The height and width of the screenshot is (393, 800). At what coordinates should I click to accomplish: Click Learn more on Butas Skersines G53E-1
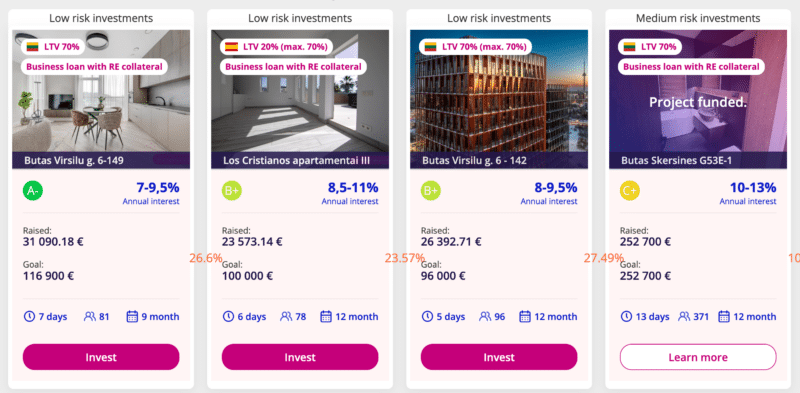tap(698, 357)
